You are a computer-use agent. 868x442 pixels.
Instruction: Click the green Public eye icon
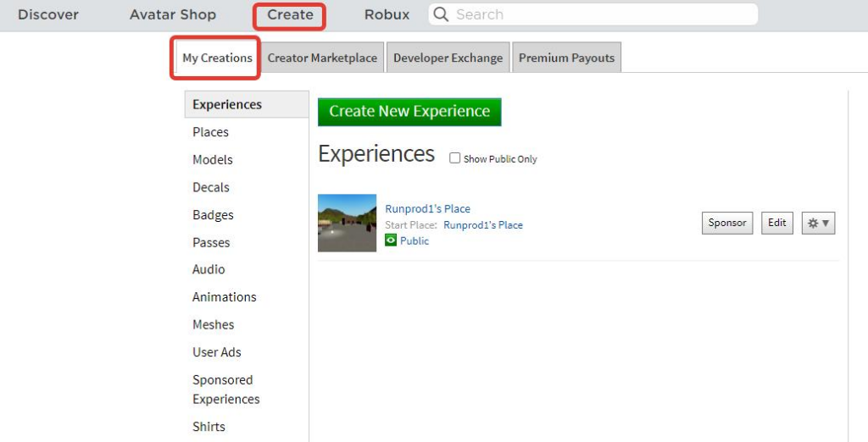point(391,240)
